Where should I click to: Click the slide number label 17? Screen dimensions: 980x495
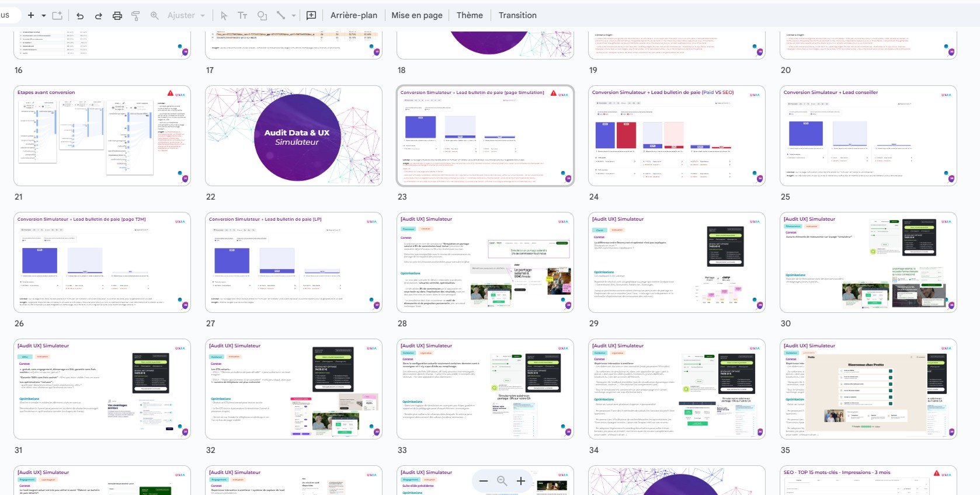pos(210,70)
